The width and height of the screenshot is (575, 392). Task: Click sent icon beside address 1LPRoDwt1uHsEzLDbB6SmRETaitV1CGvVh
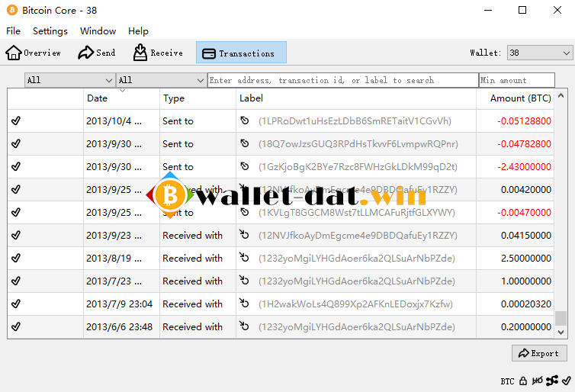[x=245, y=120]
